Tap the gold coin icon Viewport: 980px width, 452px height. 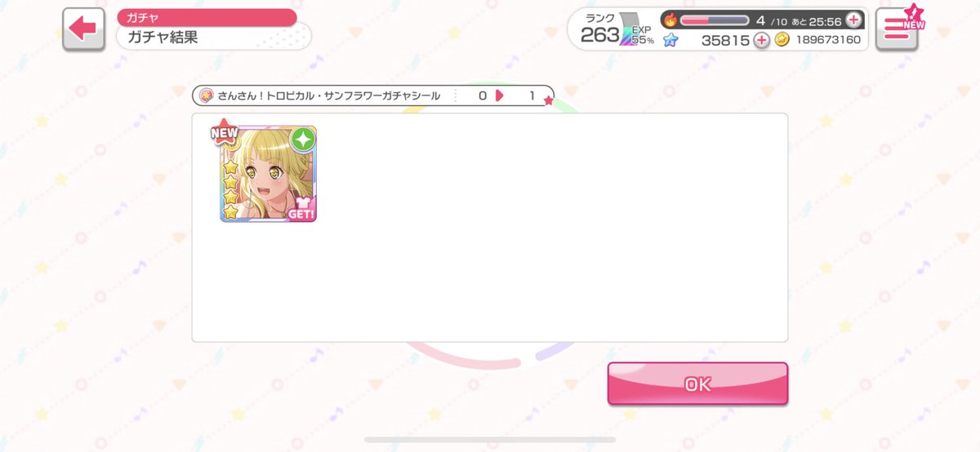coord(782,40)
